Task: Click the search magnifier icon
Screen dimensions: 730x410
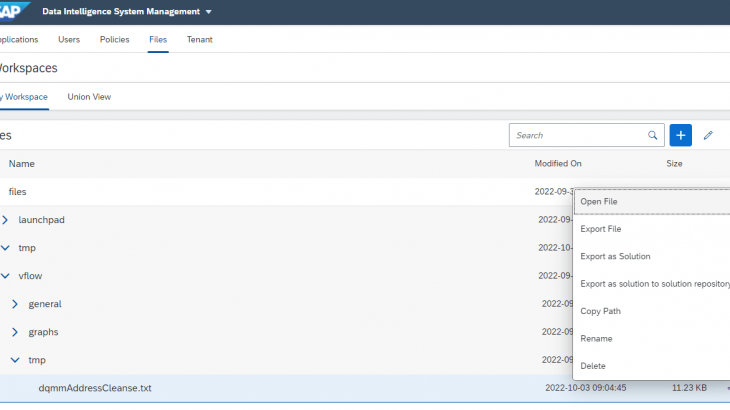Action: 652,135
